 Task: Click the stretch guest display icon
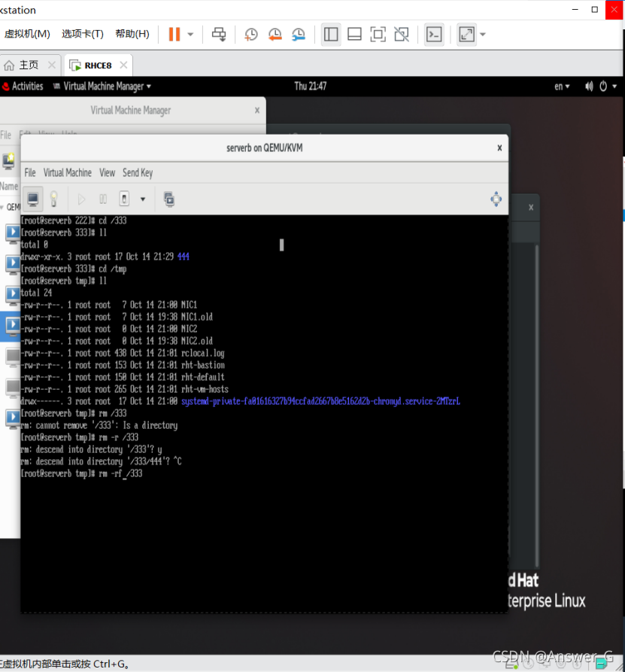pos(466,35)
